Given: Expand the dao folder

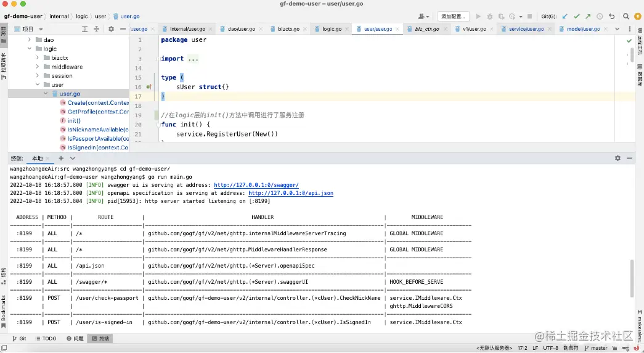Looking at the screenshot, I should coord(29,40).
